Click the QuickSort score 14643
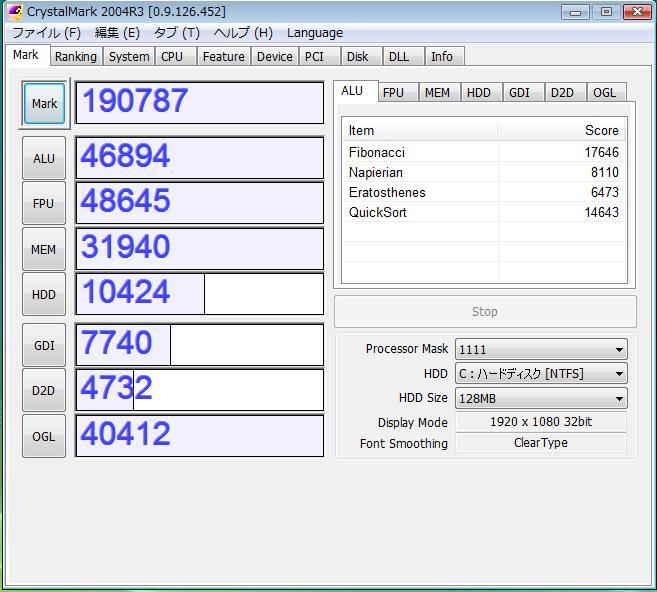The height and width of the screenshot is (592, 657). pyautogui.click(x=602, y=212)
